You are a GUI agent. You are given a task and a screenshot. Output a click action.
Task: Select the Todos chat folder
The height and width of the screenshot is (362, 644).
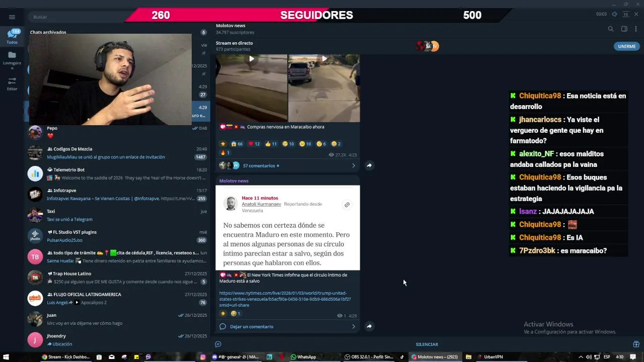click(12, 36)
